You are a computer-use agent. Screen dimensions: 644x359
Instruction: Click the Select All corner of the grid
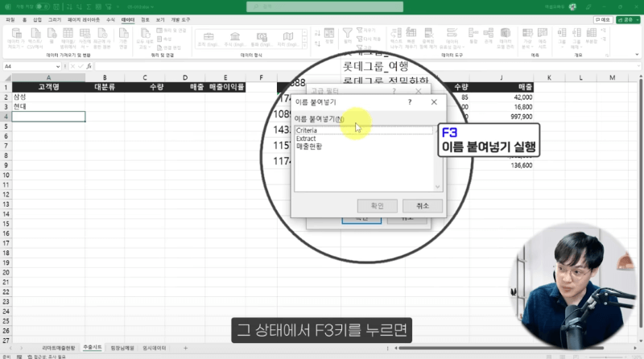6,77
